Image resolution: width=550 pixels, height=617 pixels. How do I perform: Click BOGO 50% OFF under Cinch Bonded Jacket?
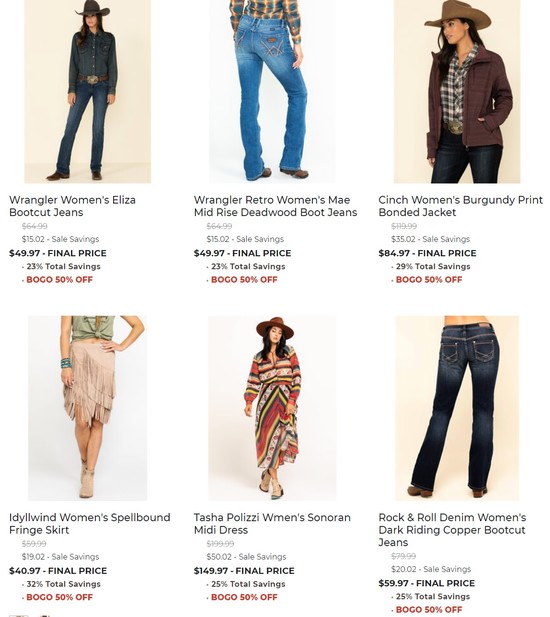click(429, 280)
